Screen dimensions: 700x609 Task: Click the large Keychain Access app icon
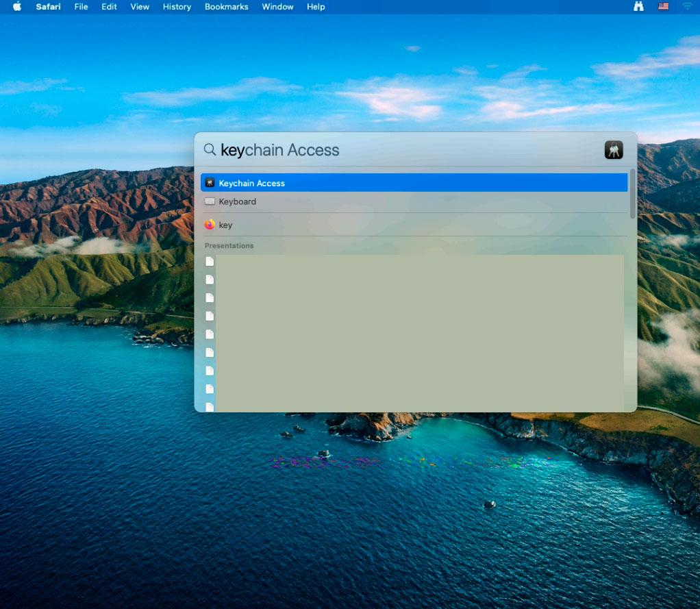(614, 150)
